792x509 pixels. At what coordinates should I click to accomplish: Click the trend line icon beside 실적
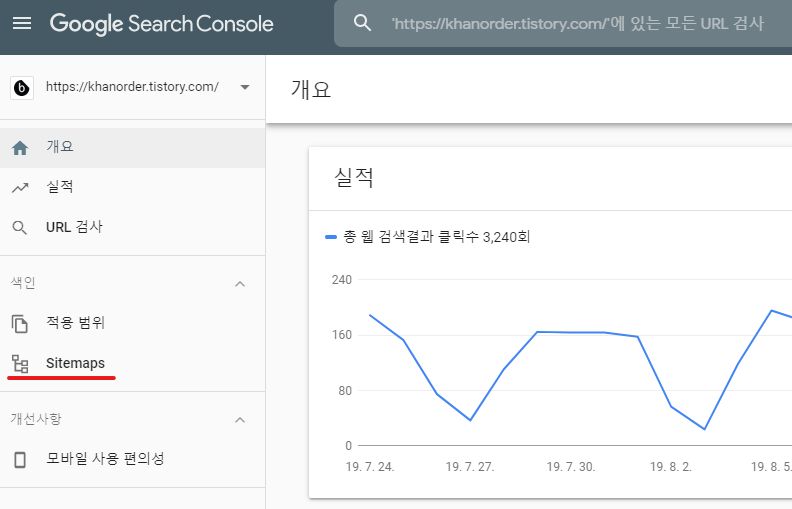20,188
